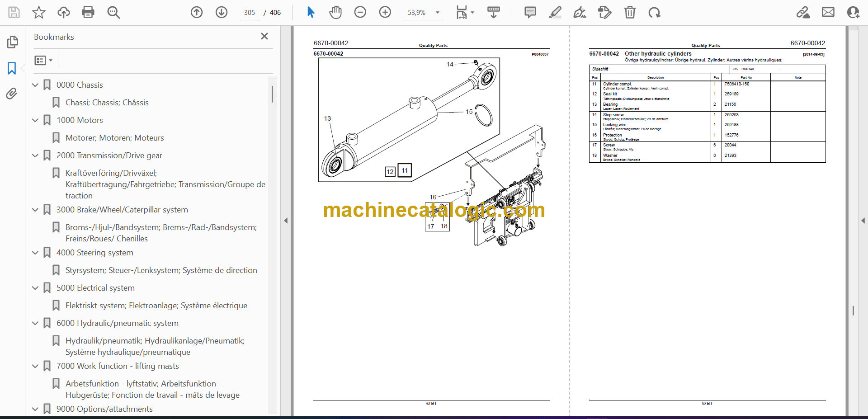Collapse the left navigation pane
868x419 pixels.
click(x=286, y=221)
